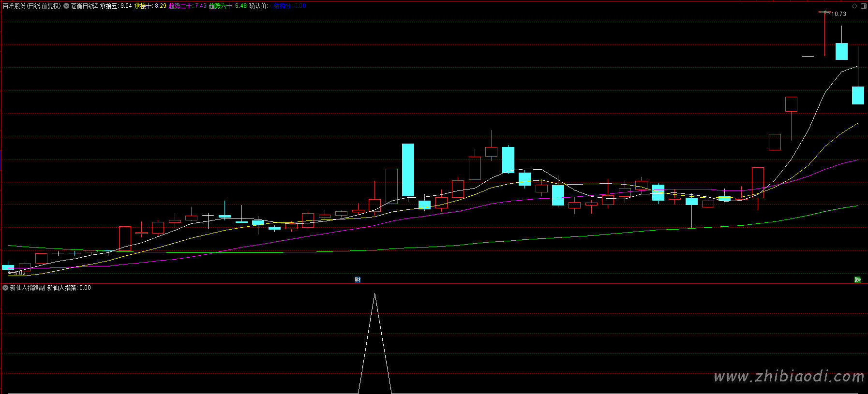Click the 承接五 white line legend
The image size is (868, 394).
click(116, 6)
